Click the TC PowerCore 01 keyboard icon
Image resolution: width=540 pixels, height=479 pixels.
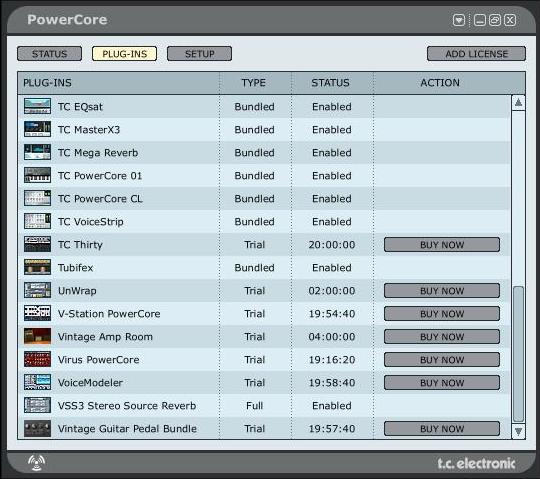(x=37, y=176)
